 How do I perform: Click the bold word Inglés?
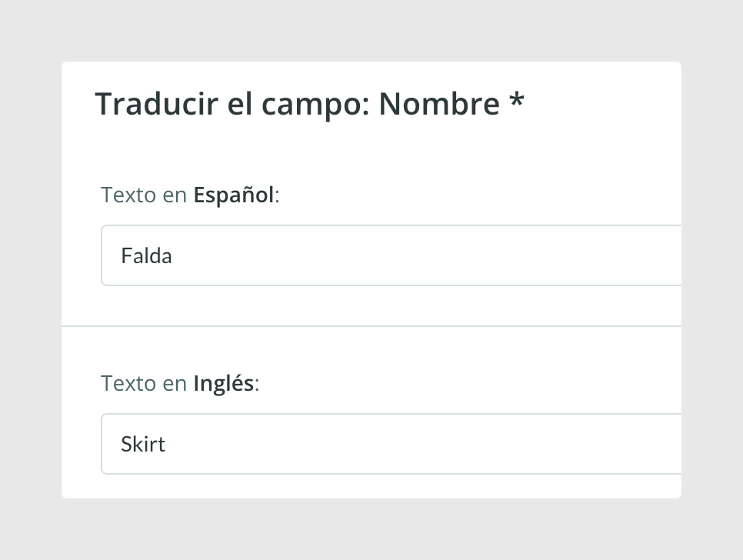click(224, 383)
